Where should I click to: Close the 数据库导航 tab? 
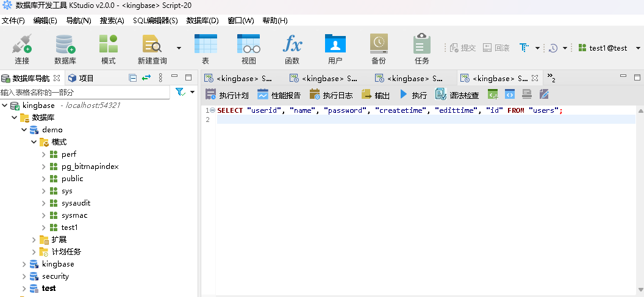57,77
